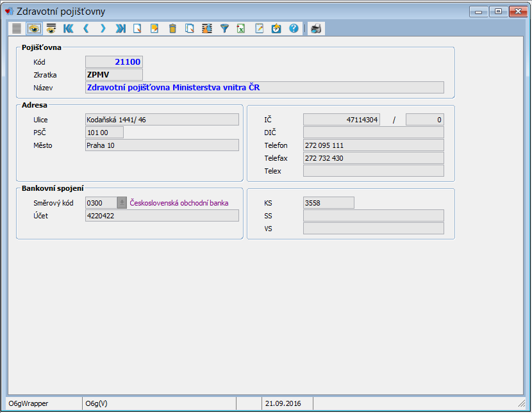Go to next record arrow
The height and width of the screenshot is (413, 532).
(x=103, y=28)
